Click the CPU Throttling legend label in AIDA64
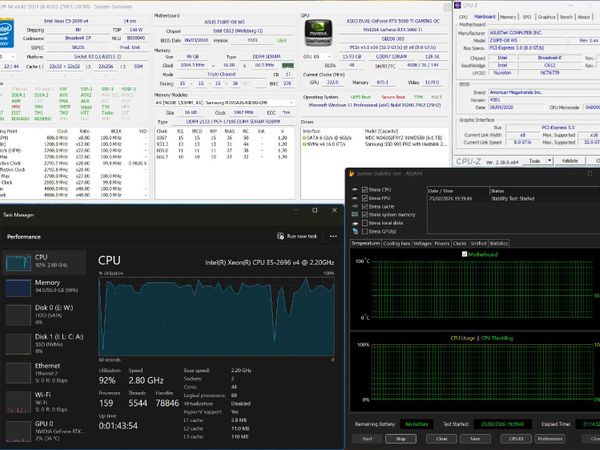Image resolution: width=600 pixels, height=450 pixels. [x=497, y=338]
